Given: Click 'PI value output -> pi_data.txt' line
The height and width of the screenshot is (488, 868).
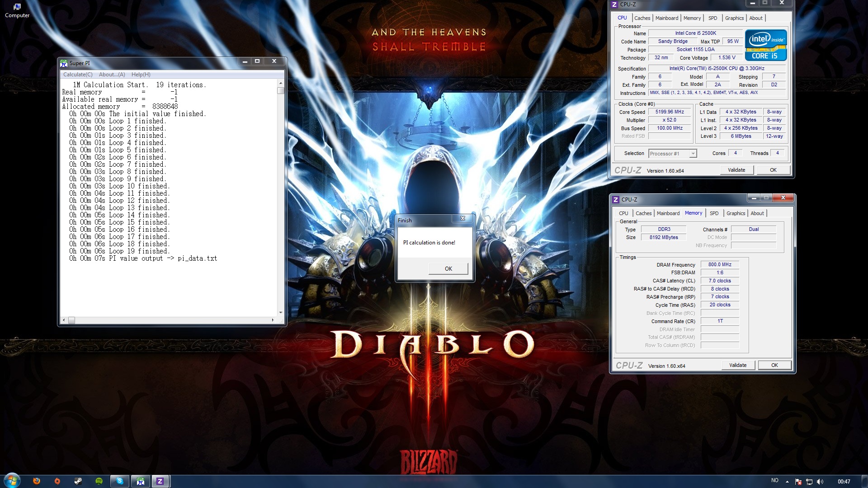Looking at the screenshot, I should coord(143,258).
